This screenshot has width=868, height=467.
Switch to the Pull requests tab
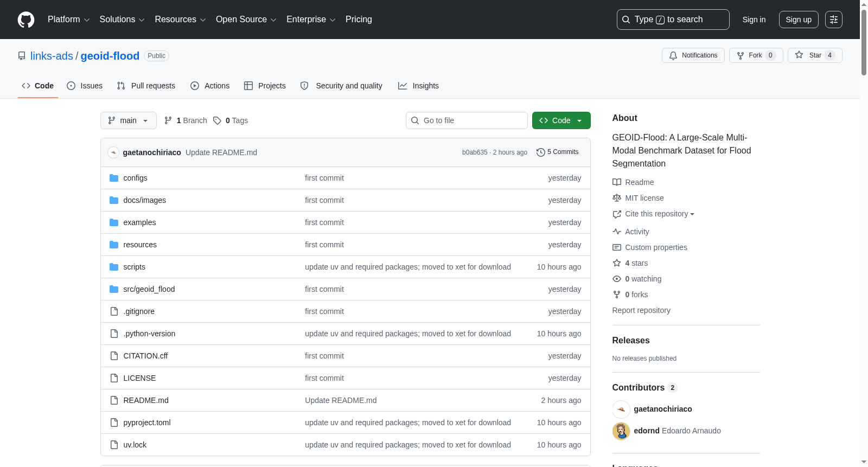click(146, 86)
